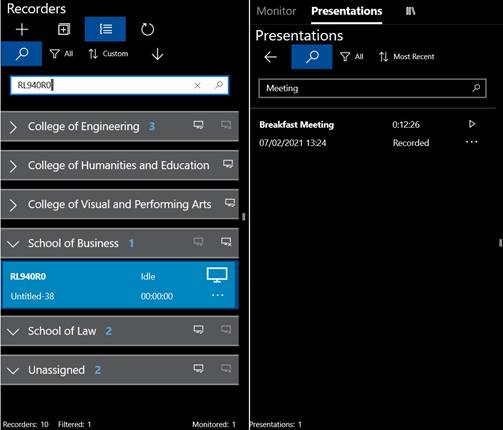Click the add group icon
This screenshot has height=430, width=503.
(x=64, y=29)
